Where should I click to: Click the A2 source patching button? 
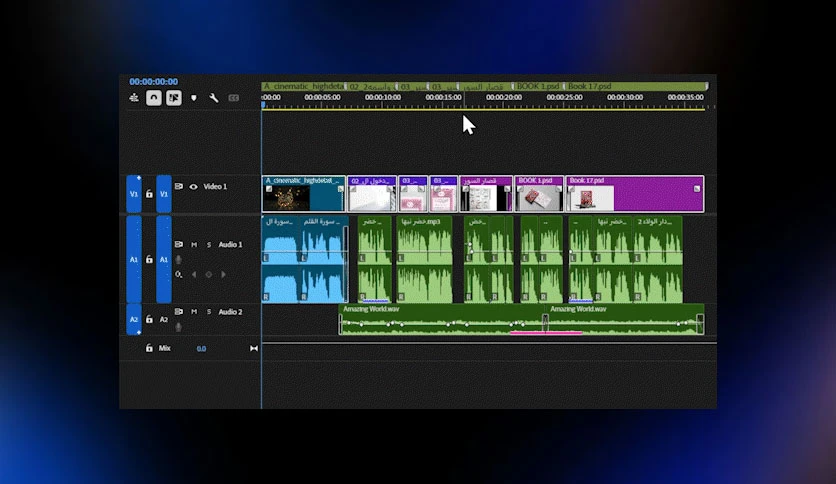pos(134,319)
